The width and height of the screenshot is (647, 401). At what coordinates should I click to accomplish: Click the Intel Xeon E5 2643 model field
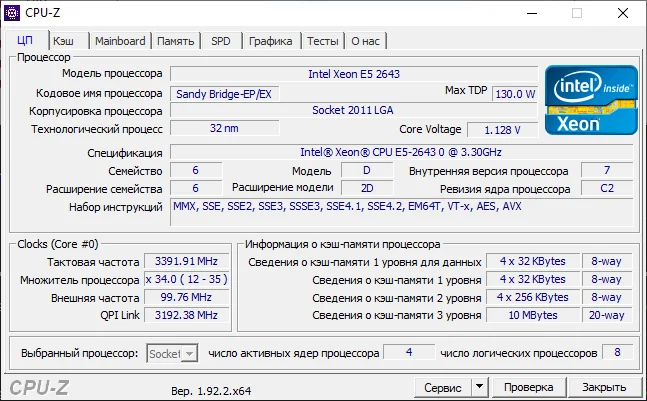click(354, 74)
